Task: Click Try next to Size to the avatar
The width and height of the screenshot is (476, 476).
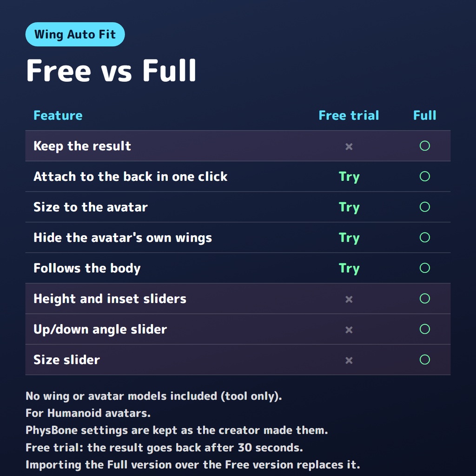Action: (x=349, y=207)
